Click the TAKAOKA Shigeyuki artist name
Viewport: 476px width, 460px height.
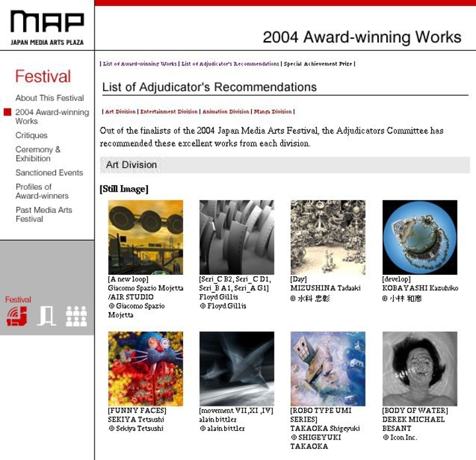click(325, 428)
